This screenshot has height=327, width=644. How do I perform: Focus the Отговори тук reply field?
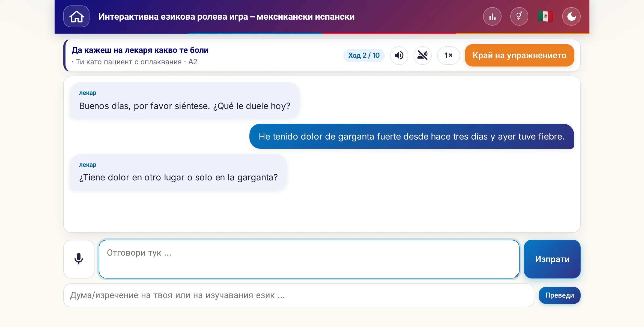(309, 259)
